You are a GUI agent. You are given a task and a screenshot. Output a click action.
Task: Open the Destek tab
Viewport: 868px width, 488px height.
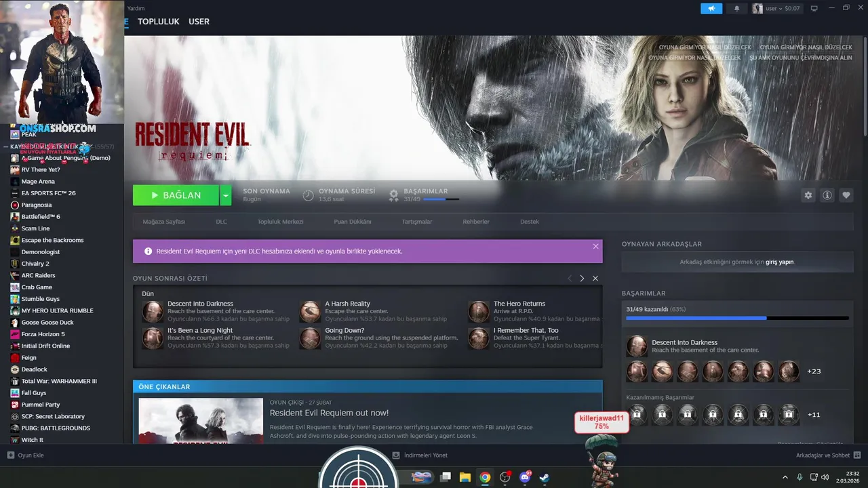tap(530, 222)
